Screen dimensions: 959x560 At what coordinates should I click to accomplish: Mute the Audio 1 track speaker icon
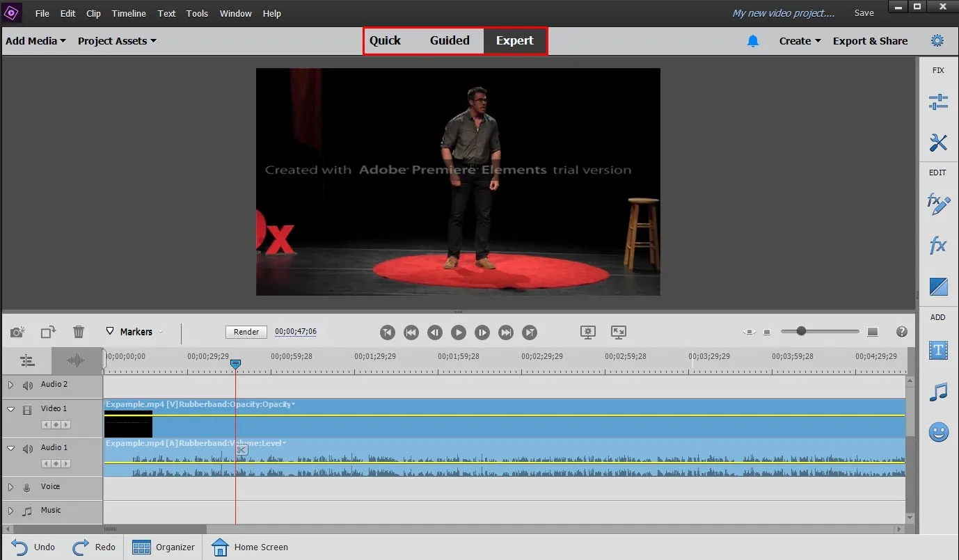pyautogui.click(x=28, y=447)
